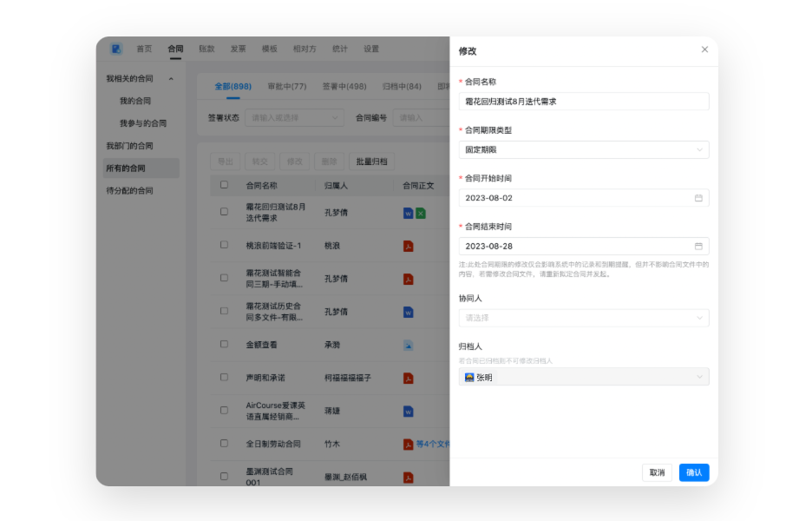Open calendar icon for 合同开始时间
This screenshot has height=521, width=812.
[x=698, y=198]
